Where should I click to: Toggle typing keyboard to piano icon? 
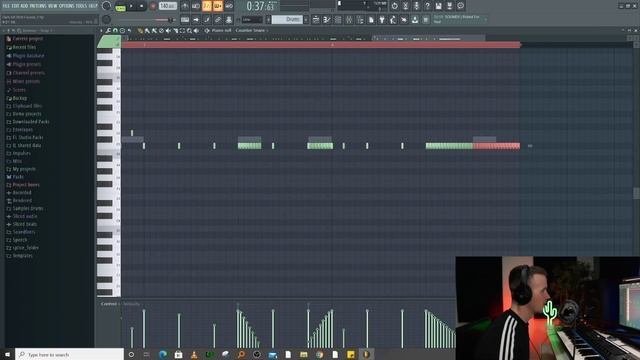[185, 20]
